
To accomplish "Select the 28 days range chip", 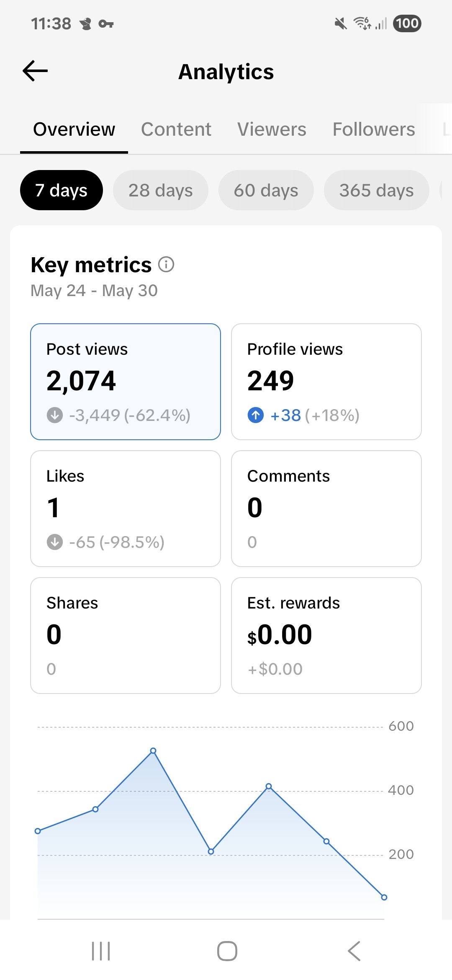I will pyautogui.click(x=161, y=190).
